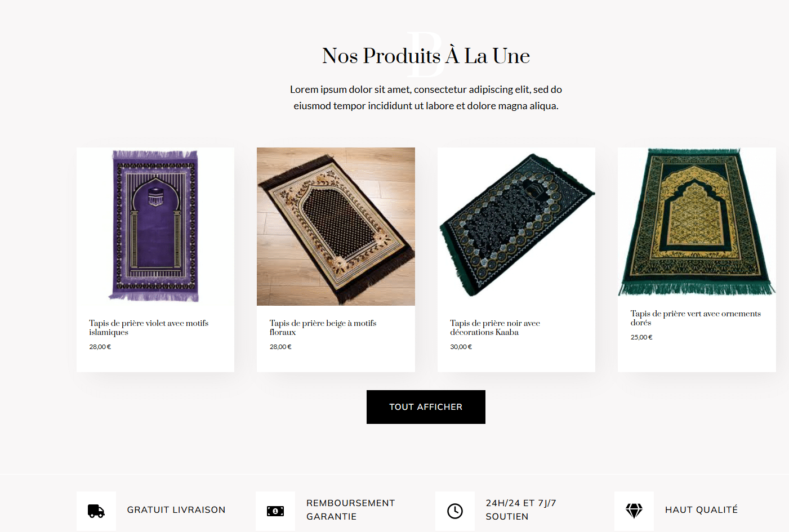The image size is (789, 532).
Task: Open 'Tapis de prière beige' product title
Action: pyautogui.click(x=323, y=328)
